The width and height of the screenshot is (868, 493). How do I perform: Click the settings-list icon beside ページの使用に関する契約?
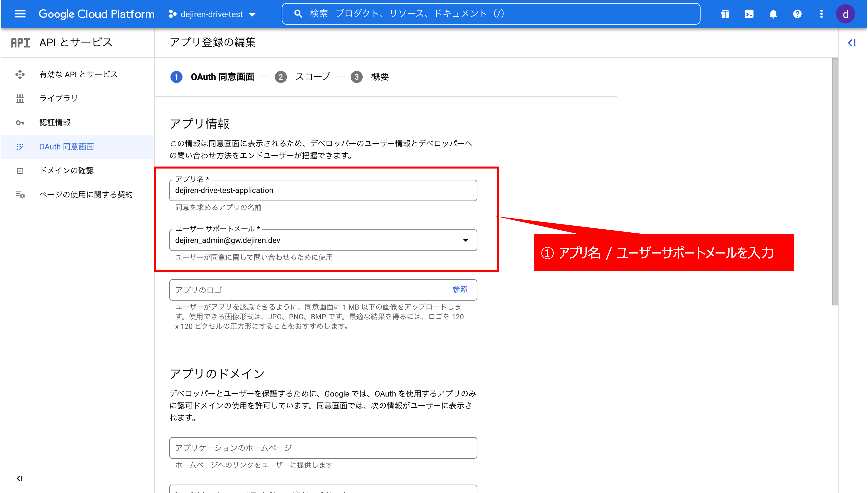(20, 195)
